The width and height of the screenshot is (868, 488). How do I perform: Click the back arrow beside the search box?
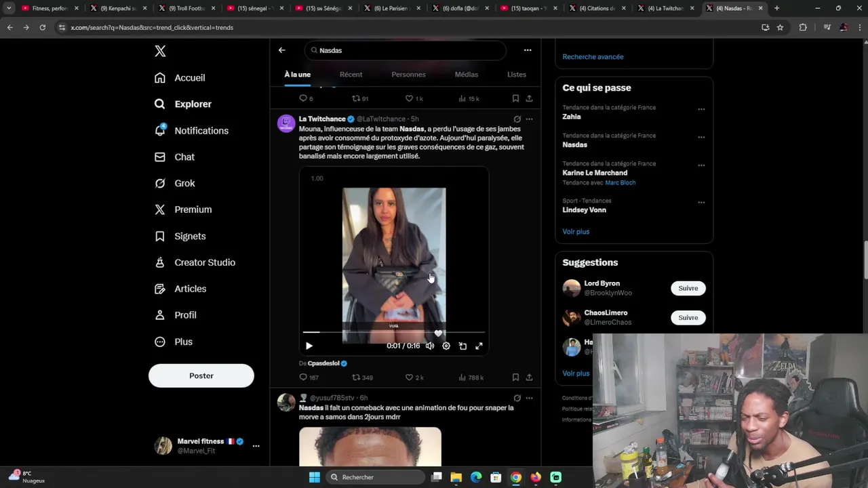[282, 50]
